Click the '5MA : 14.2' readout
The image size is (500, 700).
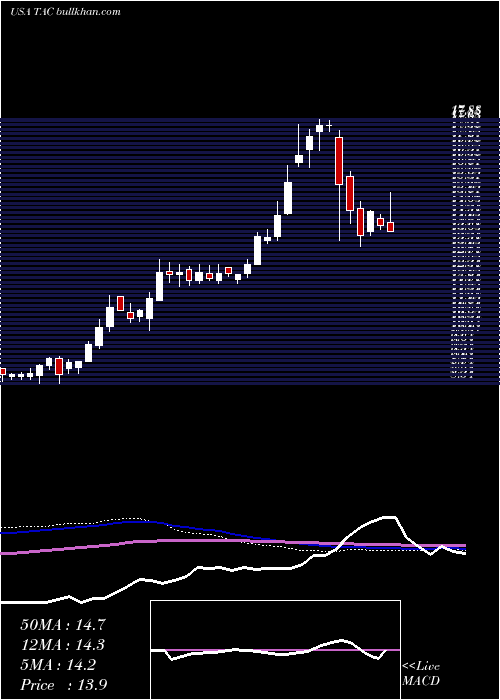(58, 665)
